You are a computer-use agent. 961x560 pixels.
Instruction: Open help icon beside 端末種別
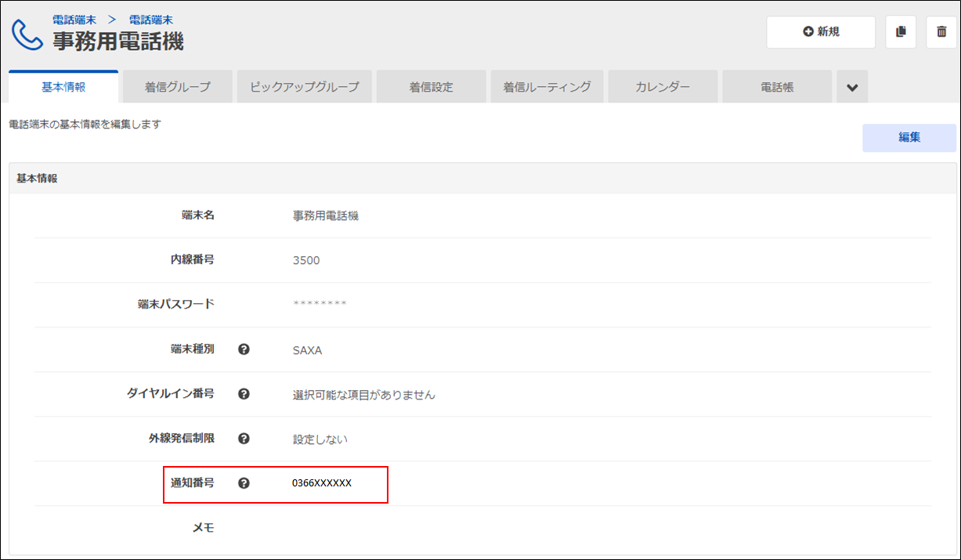click(244, 349)
